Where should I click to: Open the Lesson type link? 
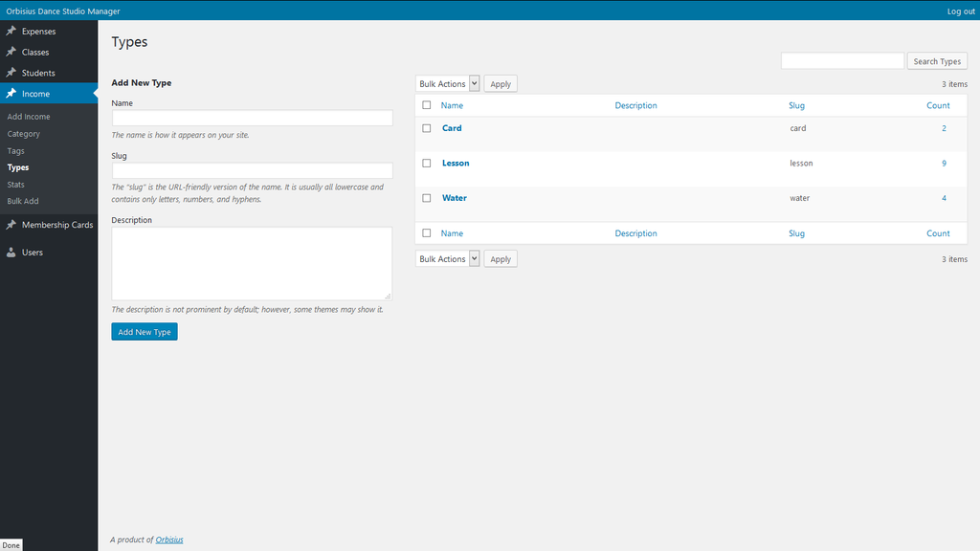pyautogui.click(x=456, y=163)
